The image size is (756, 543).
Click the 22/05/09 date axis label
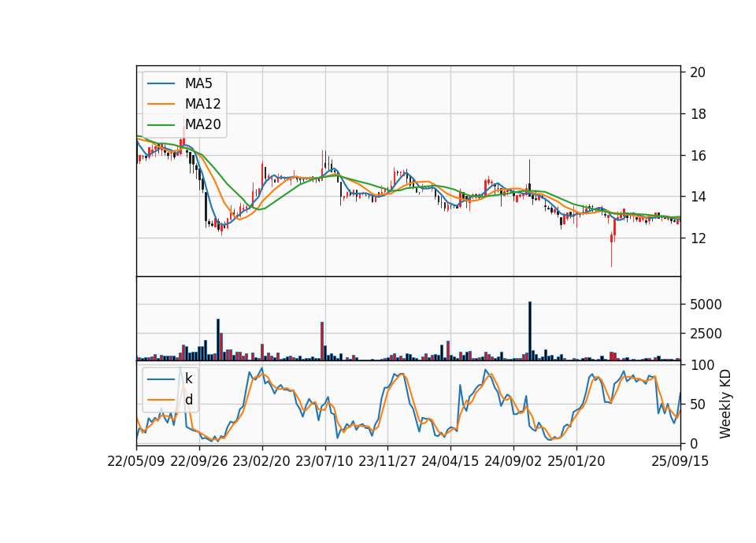pos(136,461)
